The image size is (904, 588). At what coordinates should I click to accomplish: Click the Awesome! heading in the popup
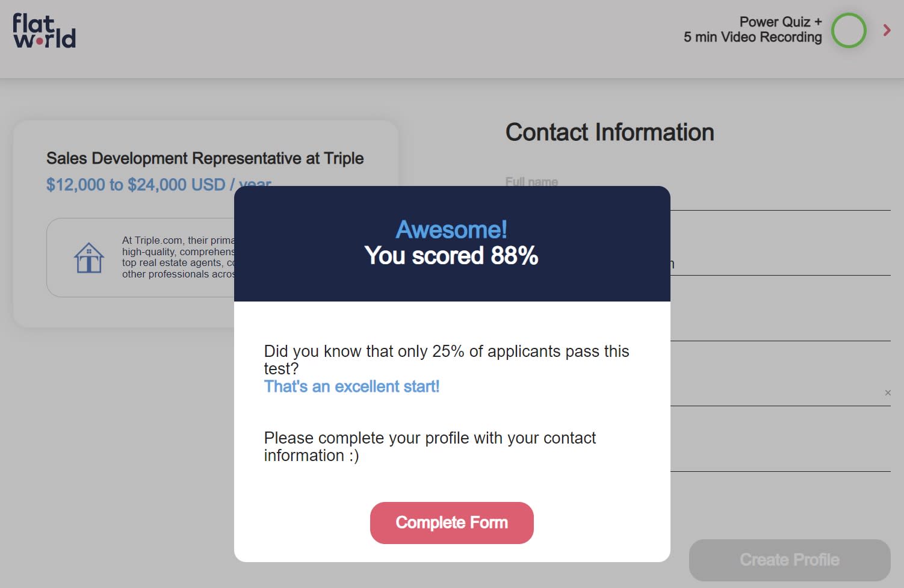coord(451,229)
